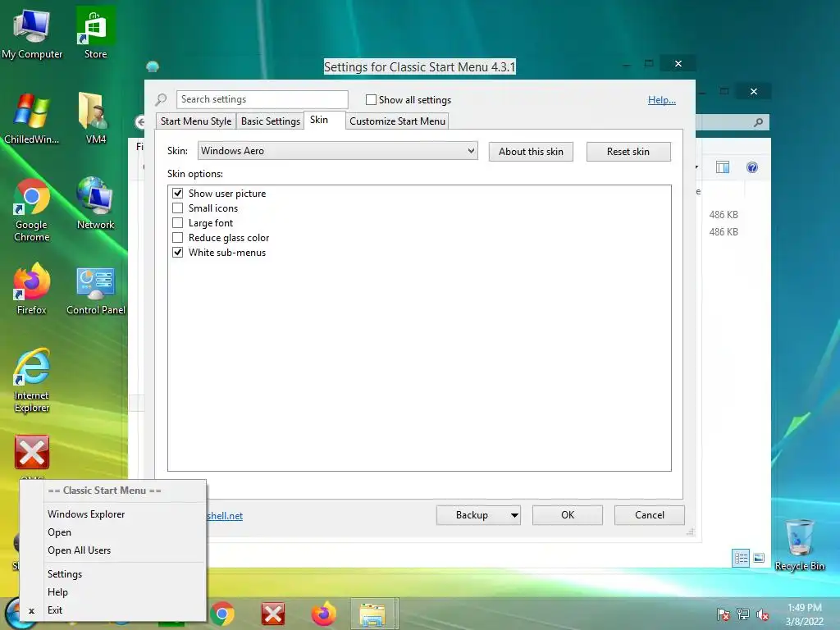Open the Skin dropdown list

click(337, 151)
